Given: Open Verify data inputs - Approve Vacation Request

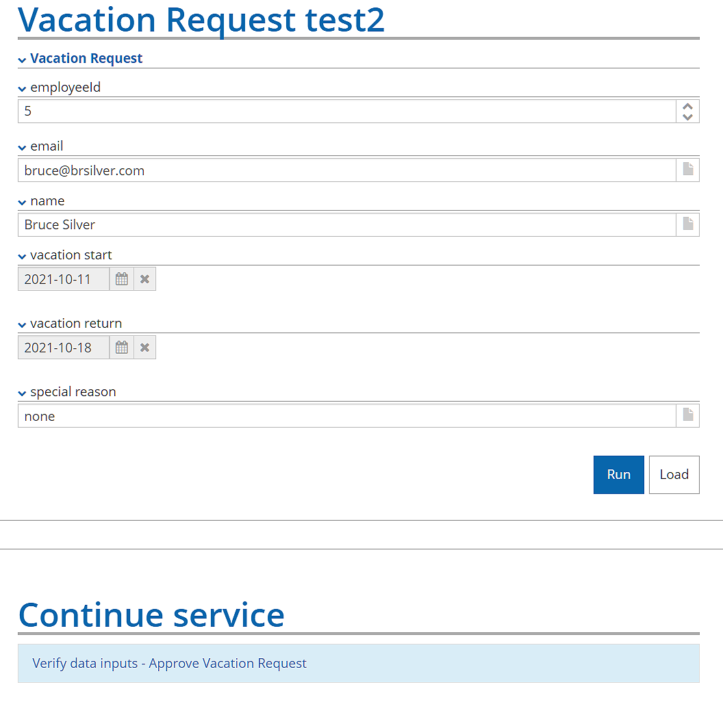Looking at the screenshot, I should click(x=169, y=663).
